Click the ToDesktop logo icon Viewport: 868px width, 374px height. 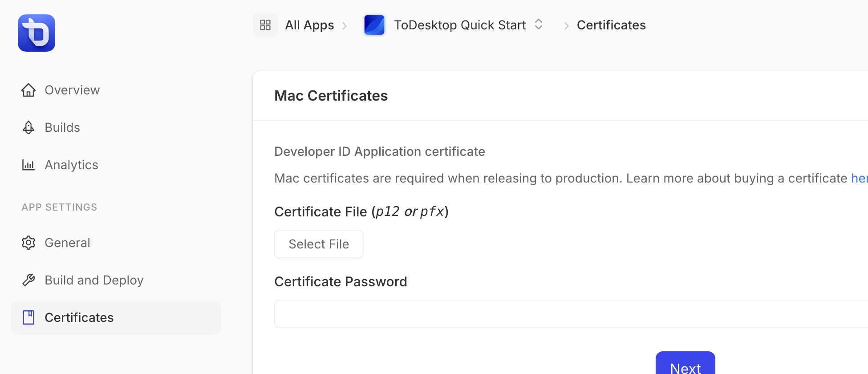tap(37, 33)
